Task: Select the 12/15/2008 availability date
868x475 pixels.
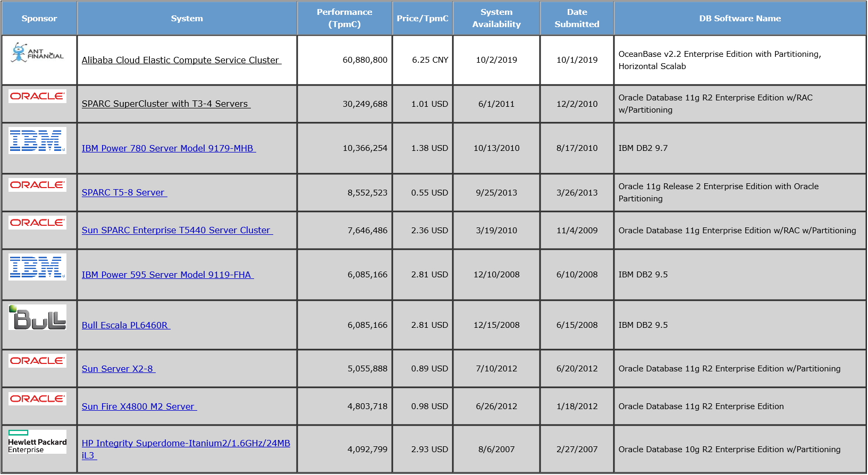Action: tap(496, 325)
